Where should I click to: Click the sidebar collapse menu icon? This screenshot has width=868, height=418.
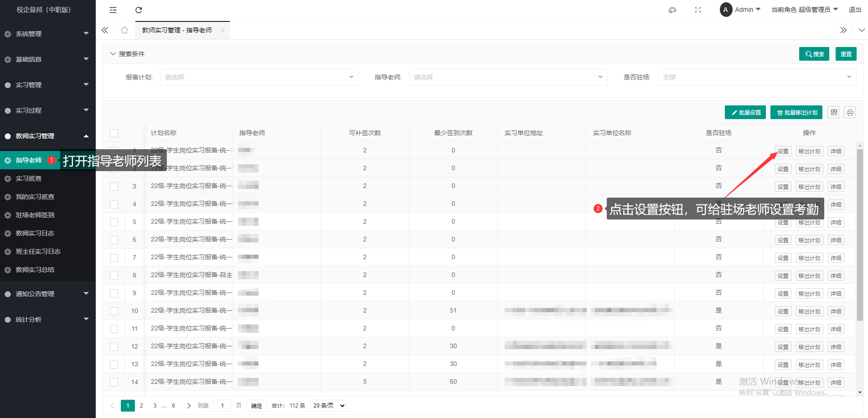coord(113,10)
